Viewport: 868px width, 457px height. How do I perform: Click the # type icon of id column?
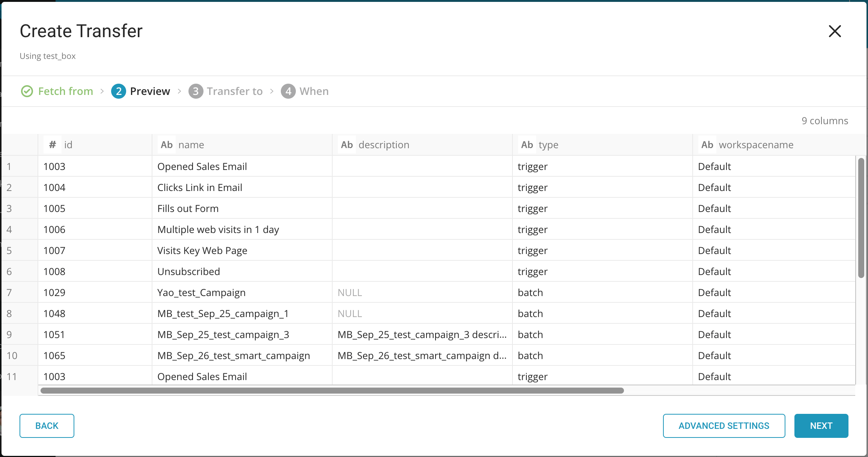[53, 145]
